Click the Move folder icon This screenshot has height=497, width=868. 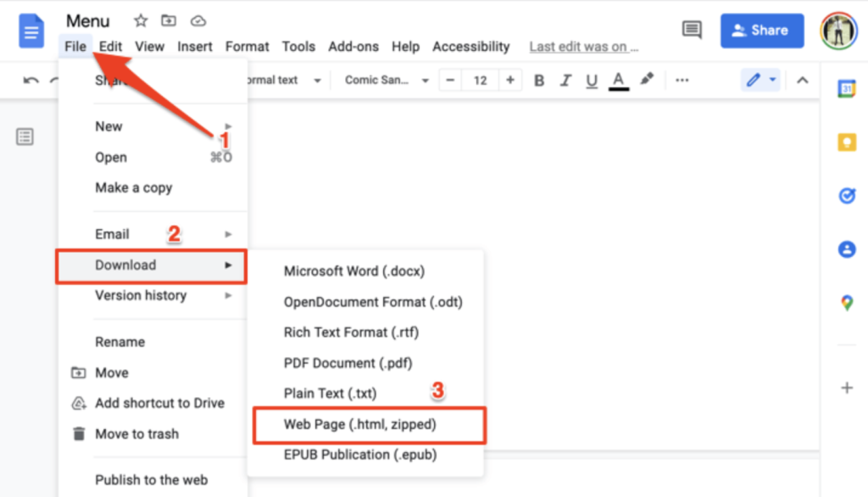point(79,373)
